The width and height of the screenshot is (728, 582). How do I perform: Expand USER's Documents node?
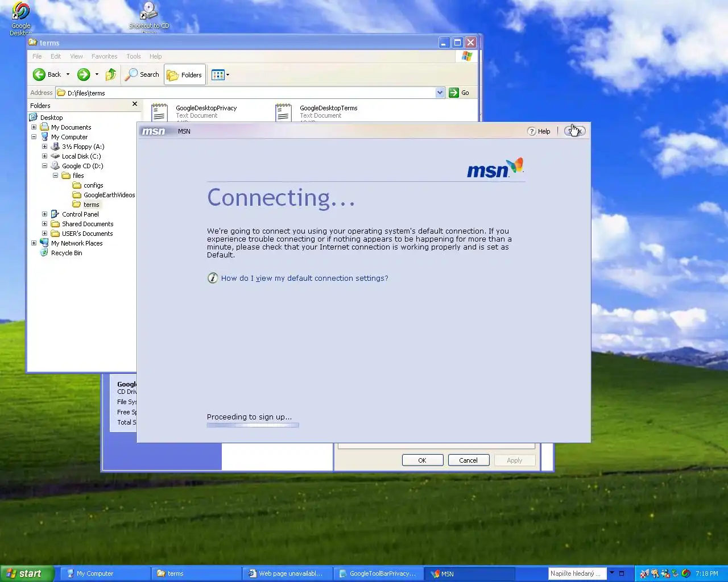tap(44, 234)
